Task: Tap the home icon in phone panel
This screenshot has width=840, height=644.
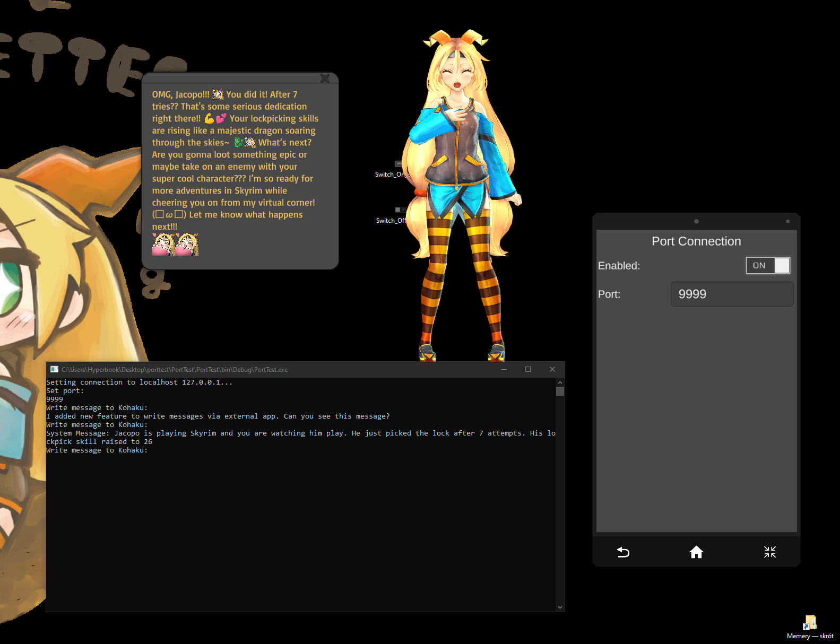Action: point(696,552)
